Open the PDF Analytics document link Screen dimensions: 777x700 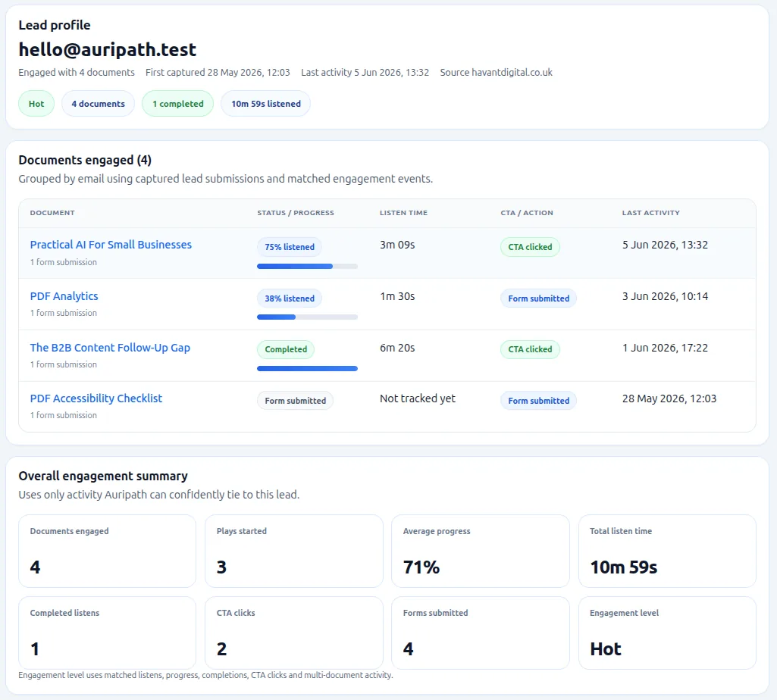[x=64, y=296]
